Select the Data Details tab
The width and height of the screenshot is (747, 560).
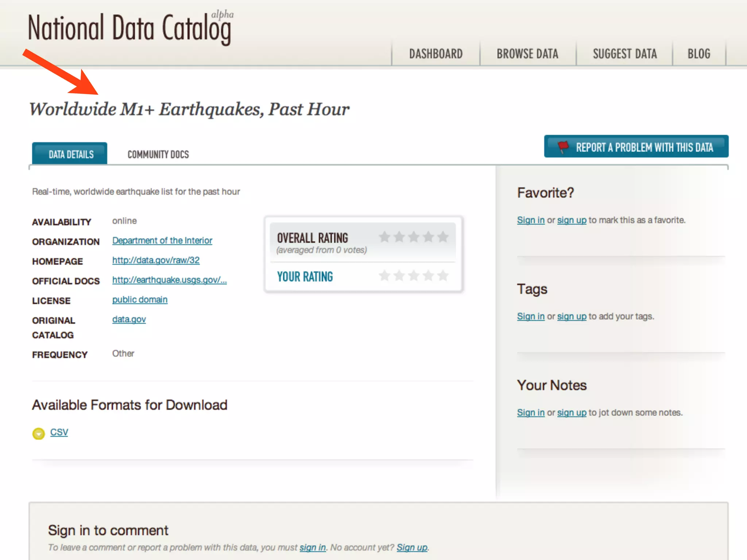pos(71,155)
